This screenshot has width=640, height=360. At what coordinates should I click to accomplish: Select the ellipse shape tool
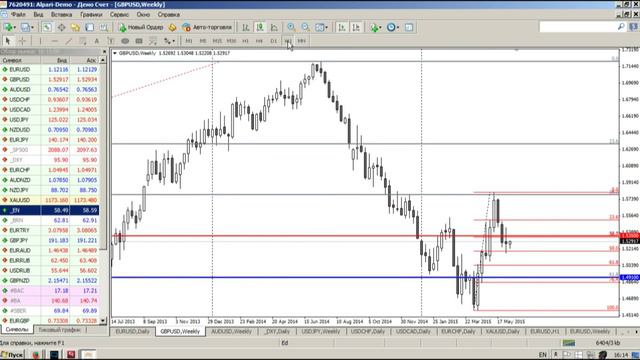pyautogui.click(x=125, y=41)
